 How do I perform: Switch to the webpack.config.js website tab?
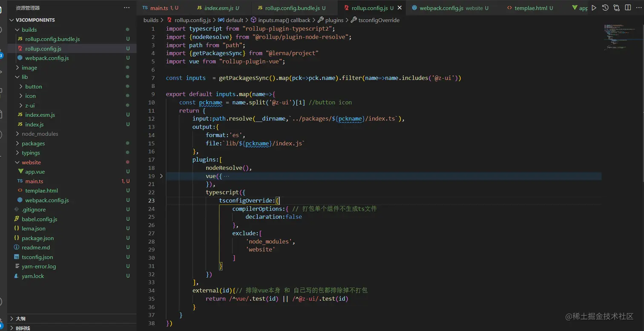click(453, 8)
